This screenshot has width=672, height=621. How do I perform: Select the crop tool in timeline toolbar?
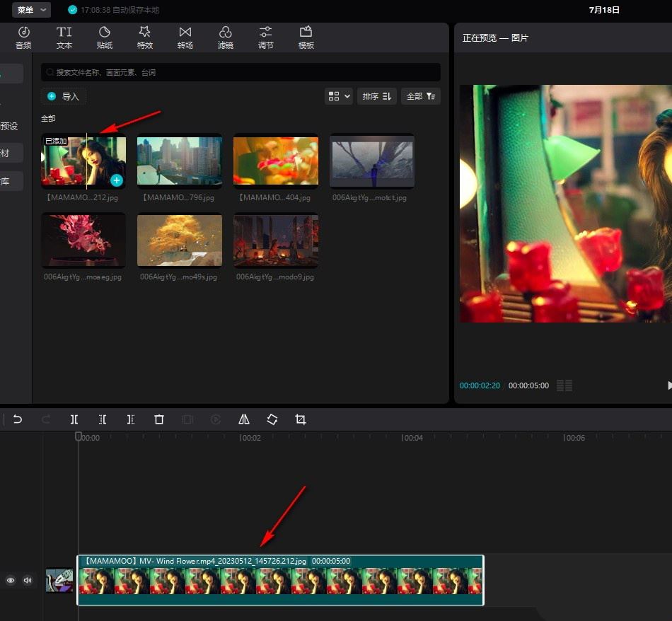point(301,419)
